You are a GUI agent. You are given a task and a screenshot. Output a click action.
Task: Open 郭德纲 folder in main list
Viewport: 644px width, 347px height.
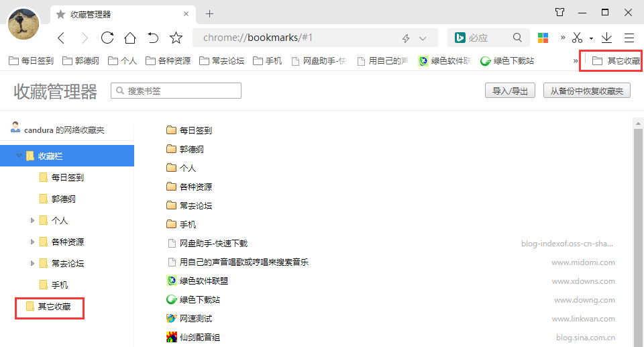point(185,149)
